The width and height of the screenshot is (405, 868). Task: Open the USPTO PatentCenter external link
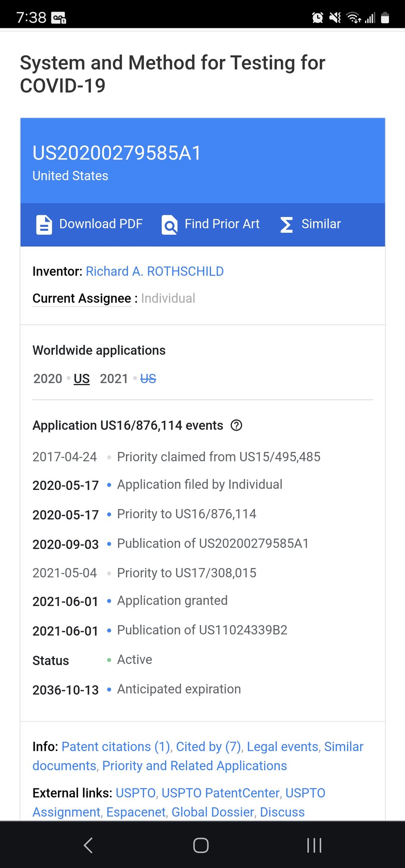click(x=221, y=793)
